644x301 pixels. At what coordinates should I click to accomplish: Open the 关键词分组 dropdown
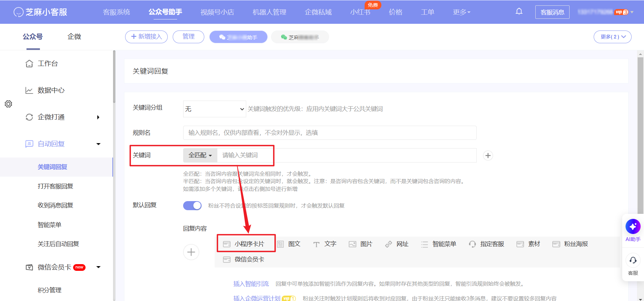click(214, 109)
